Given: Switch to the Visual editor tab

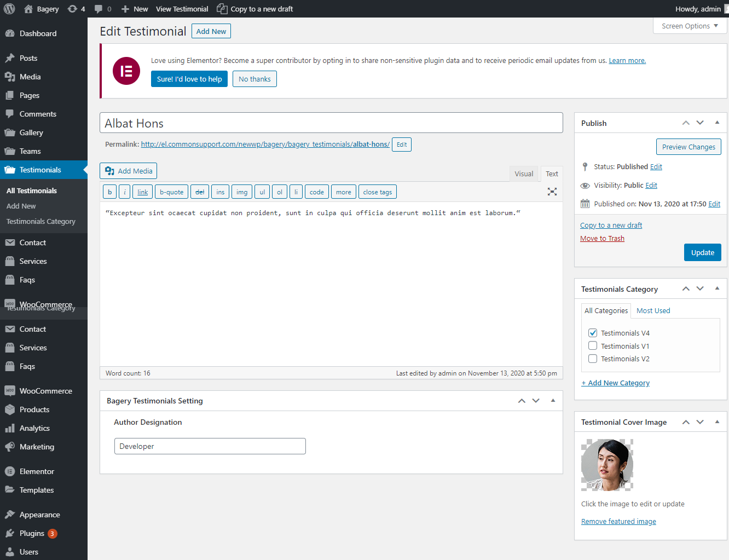Looking at the screenshot, I should [x=523, y=174].
